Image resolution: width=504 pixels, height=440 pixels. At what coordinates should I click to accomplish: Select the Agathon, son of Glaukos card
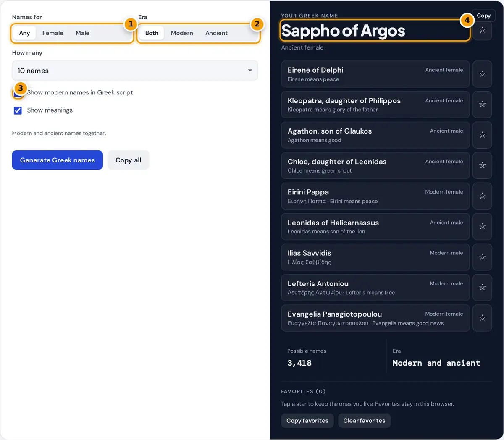(x=375, y=135)
